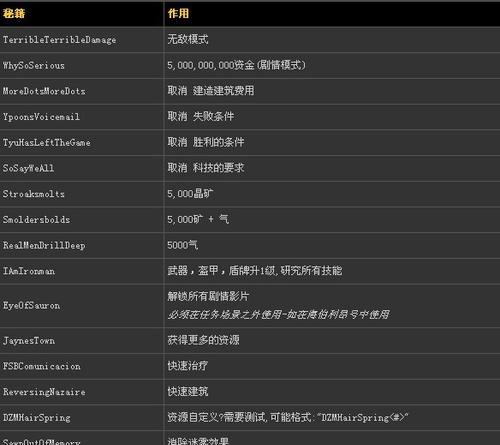This screenshot has width=500, height=445.
Task: Click the 5000气 description cell
Action: [x=183, y=245]
